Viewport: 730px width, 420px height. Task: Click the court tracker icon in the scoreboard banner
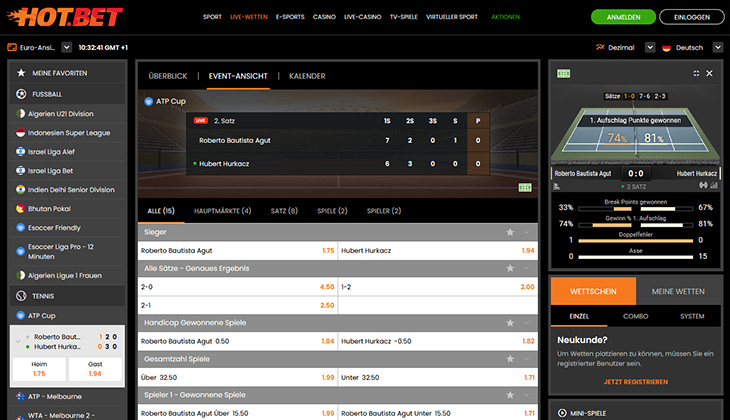tap(525, 187)
